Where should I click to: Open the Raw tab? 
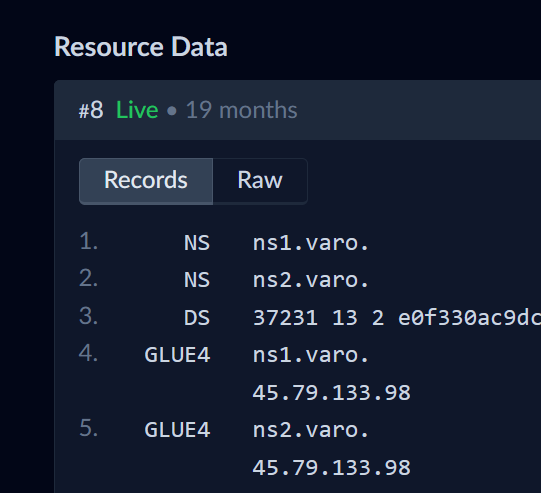pyautogui.click(x=260, y=181)
